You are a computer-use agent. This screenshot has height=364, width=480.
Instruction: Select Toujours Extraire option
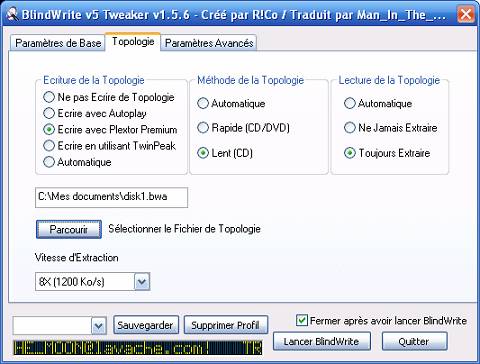tap(387, 153)
